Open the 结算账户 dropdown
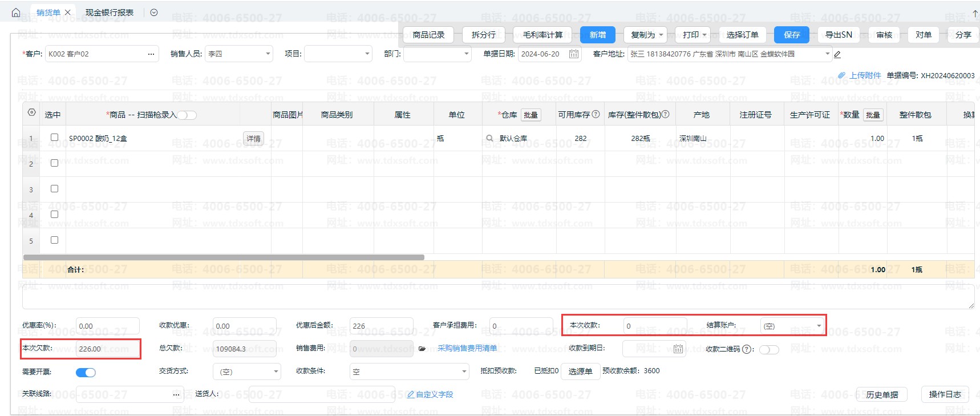The image size is (980, 416). 819,326
